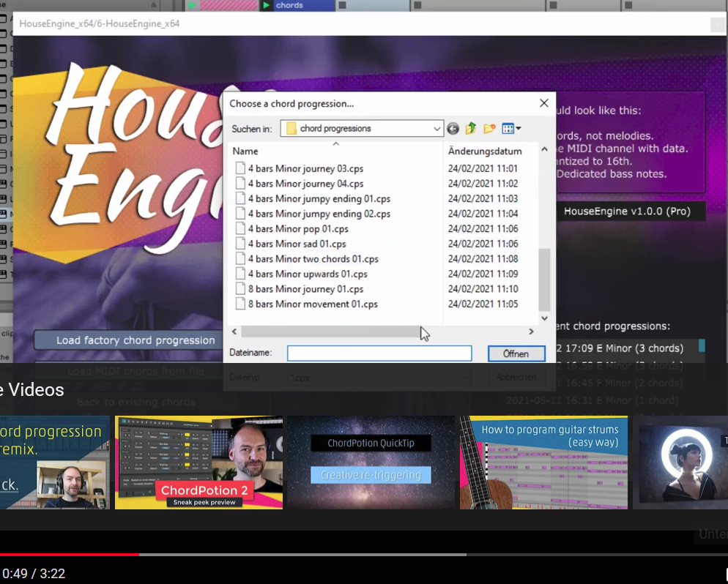Go up one folder level
This screenshot has height=584, width=728.
[471, 129]
